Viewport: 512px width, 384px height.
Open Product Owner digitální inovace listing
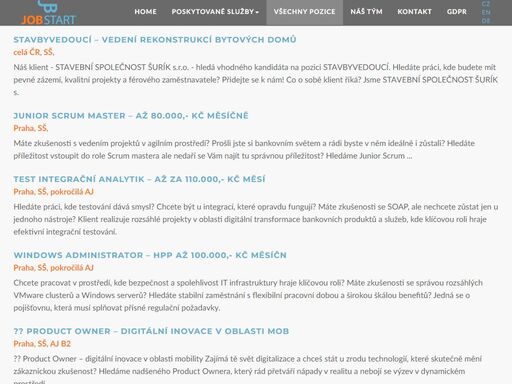tap(151, 331)
